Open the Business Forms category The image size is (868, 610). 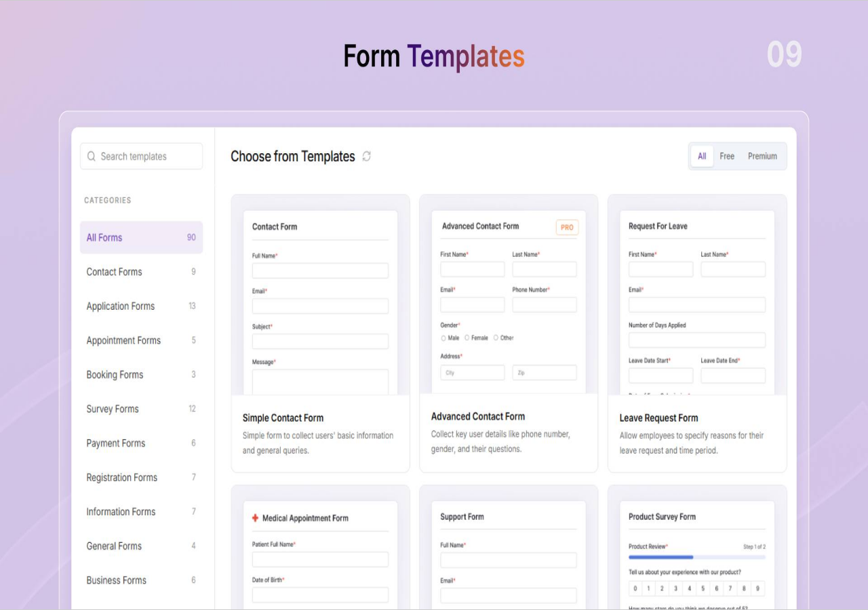click(x=141, y=579)
